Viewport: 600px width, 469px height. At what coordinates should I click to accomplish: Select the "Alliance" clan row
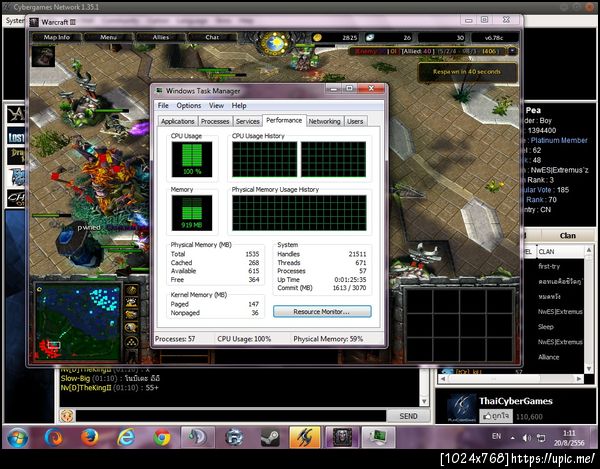548,357
